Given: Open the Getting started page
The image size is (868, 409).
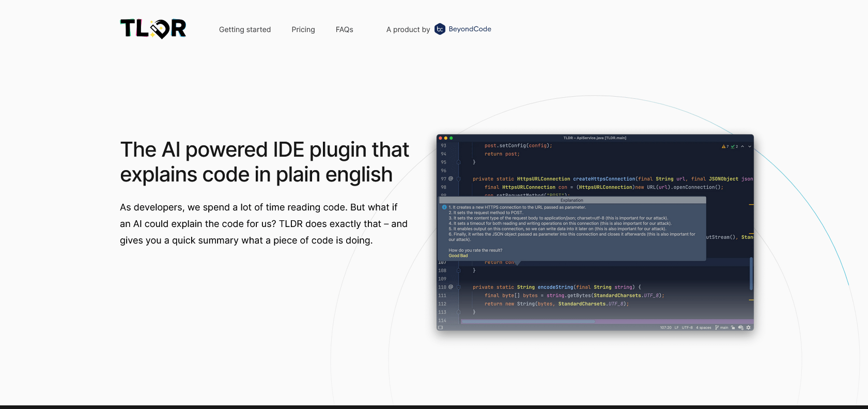Looking at the screenshot, I should tap(245, 29).
